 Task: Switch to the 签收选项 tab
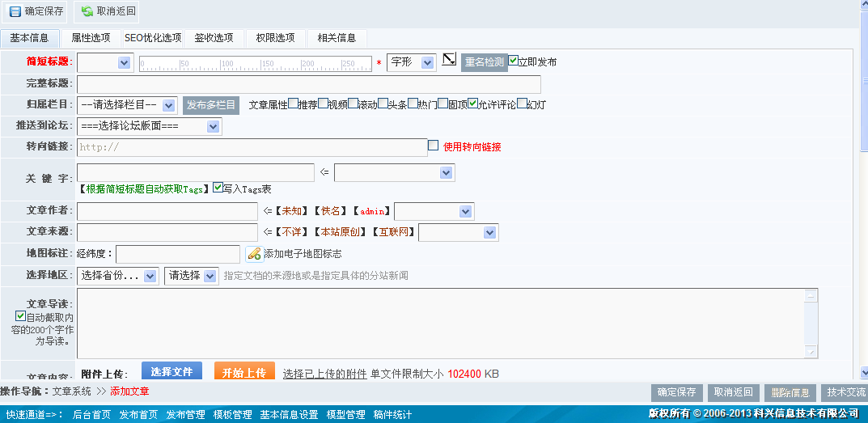(214, 38)
